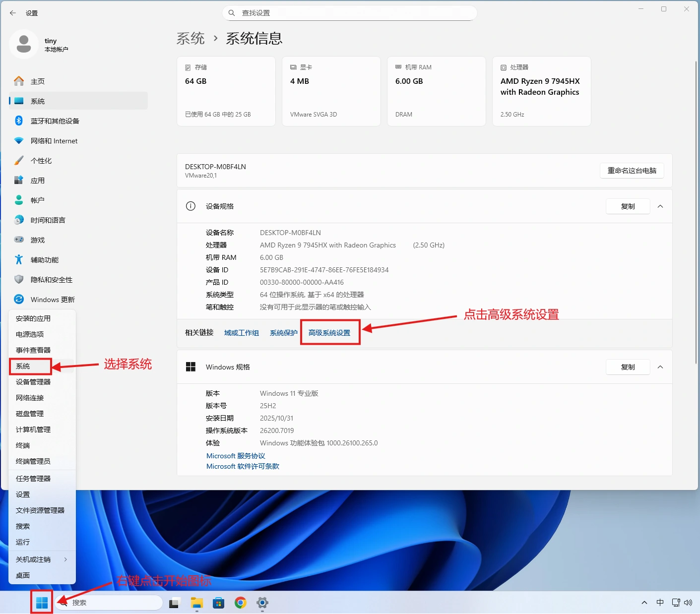Choose 任务管理器 from the context menu
Image resolution: width=700 pixels, height=614 pixels.
33,479
